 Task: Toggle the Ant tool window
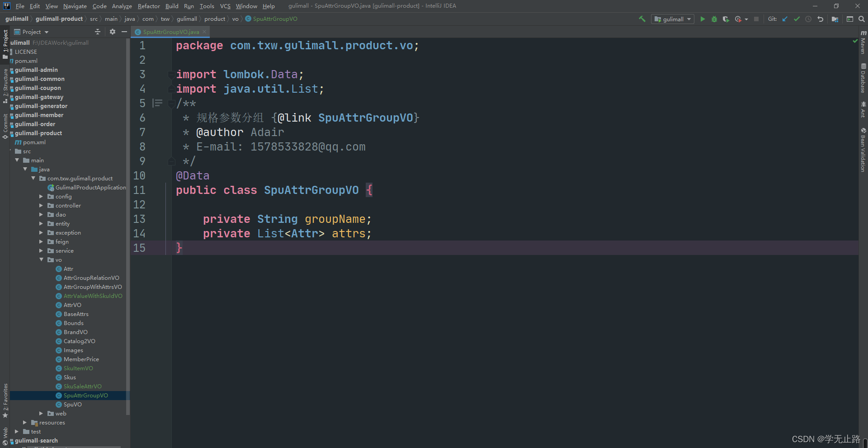(x=863, y=109)
